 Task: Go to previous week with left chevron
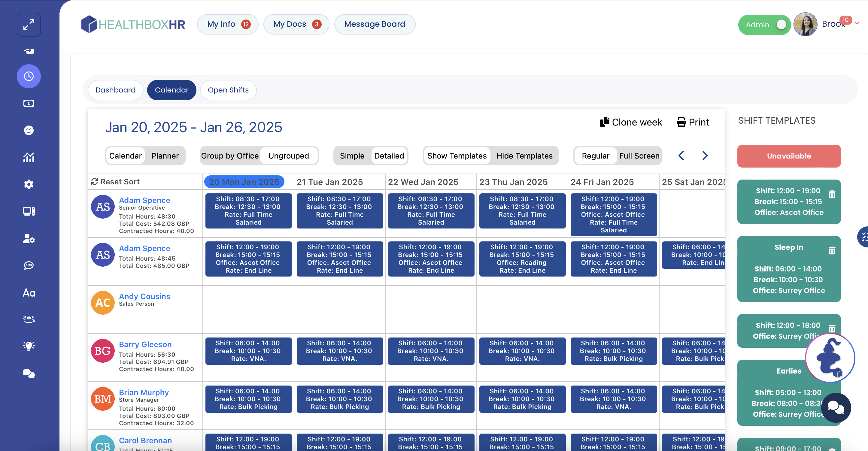click(681, 156)
